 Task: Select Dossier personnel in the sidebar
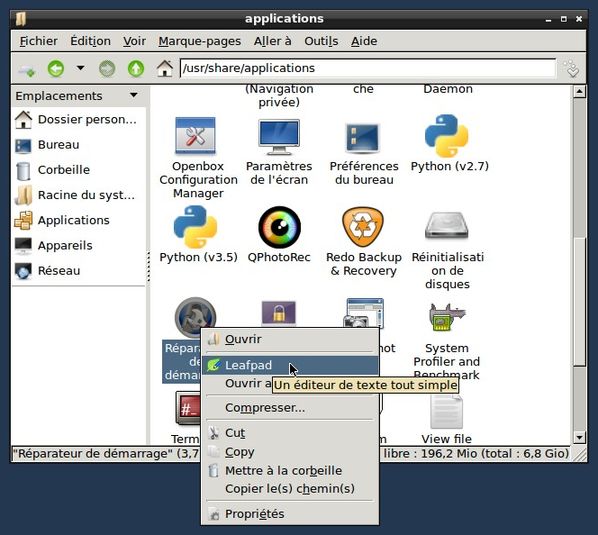coord(79,120)
